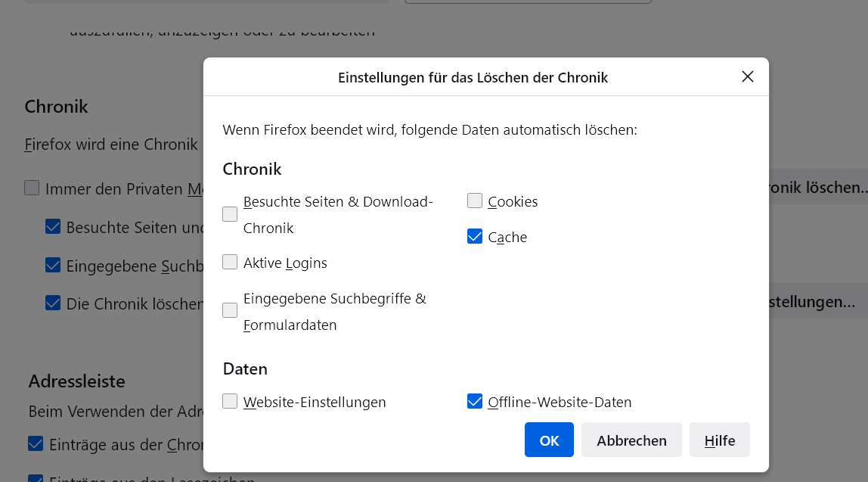Image resolution: width=868 pixels, height=482 pixels.
Task: Confirm the dialog with OK
Action: coord(549,440)
